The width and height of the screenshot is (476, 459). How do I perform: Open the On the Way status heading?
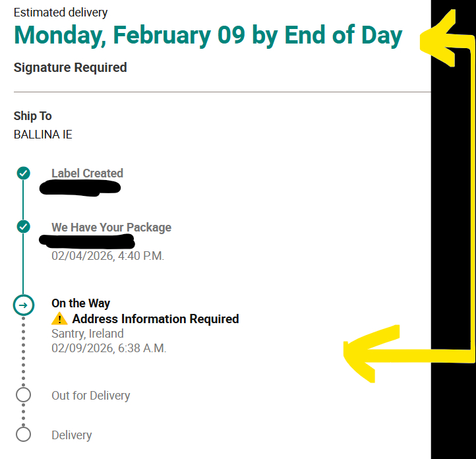(80, 303)
